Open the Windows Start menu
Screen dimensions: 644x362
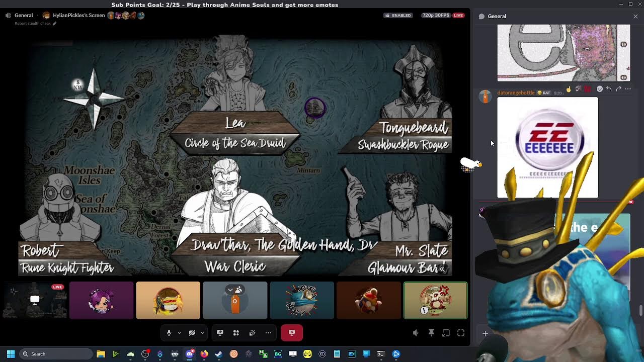tap(11, 354)
